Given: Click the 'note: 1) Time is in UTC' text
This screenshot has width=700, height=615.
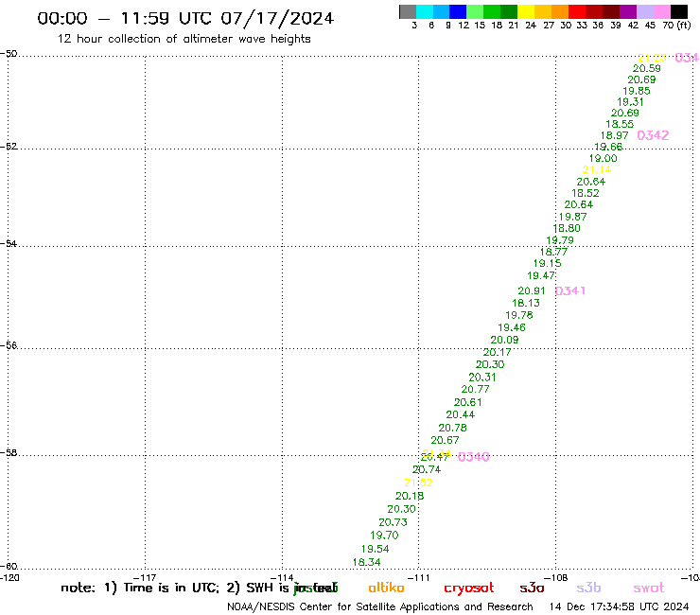Looking at the screenshot, I should (141, 588).
